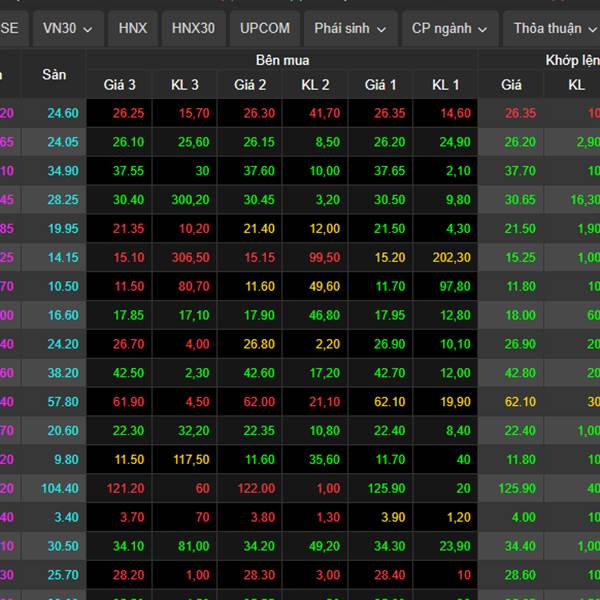Click KL 2 volume 41,70
The width and height of the screenshot is (600, 600).
(324, 113)
